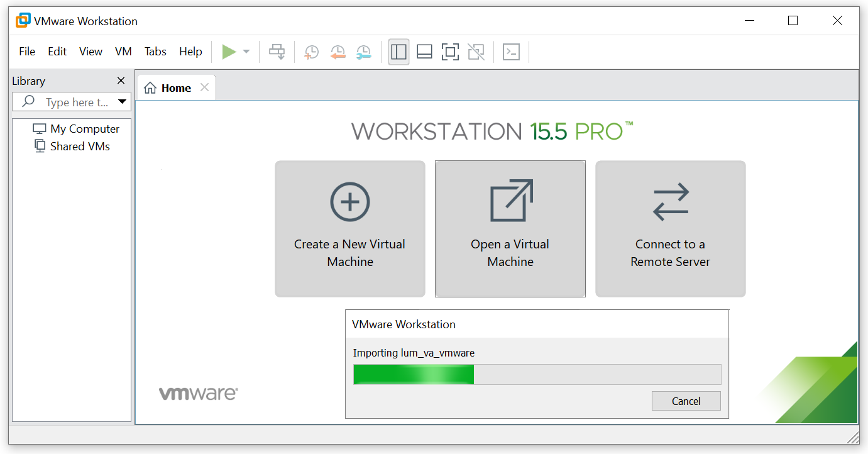Open the Snapshot Manager
Viewport: 868px width, 454px height.
(x=363, y=52)
